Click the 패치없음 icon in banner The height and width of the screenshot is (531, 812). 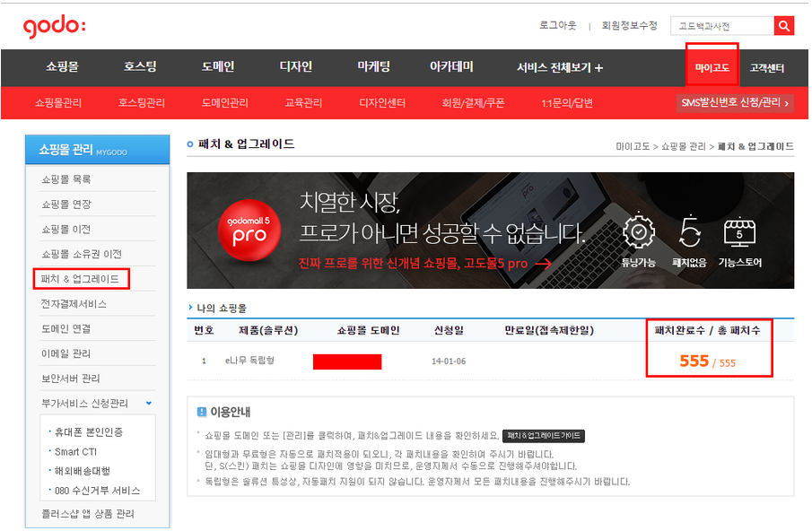click(x=690, y=231)
